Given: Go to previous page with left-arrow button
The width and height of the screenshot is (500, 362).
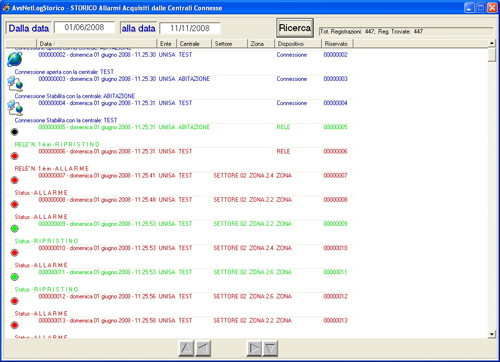Looking at the screenshot, I should coord(203,348).
